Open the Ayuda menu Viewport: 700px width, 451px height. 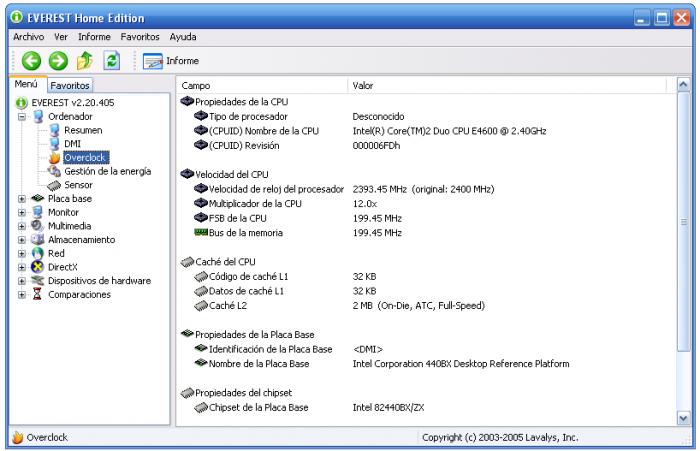[x=183, y=37]
